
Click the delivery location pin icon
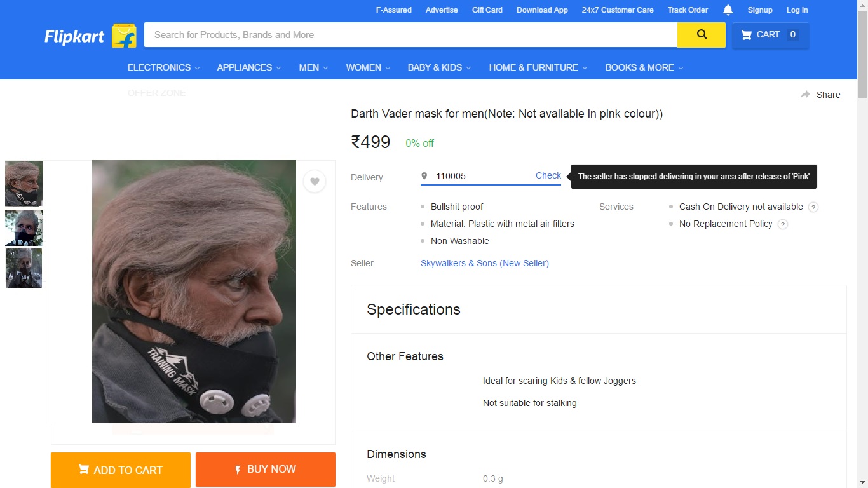(424, 176)
